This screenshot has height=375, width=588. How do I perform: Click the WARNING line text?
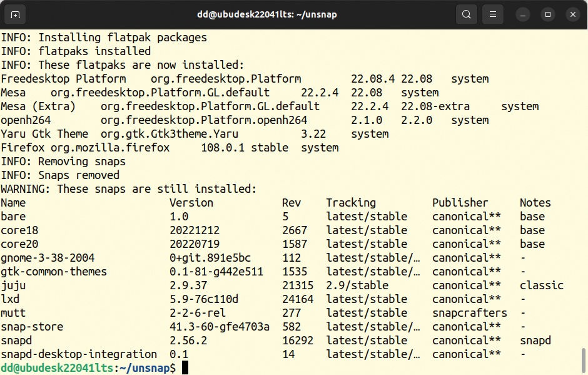tap(129, 189)
